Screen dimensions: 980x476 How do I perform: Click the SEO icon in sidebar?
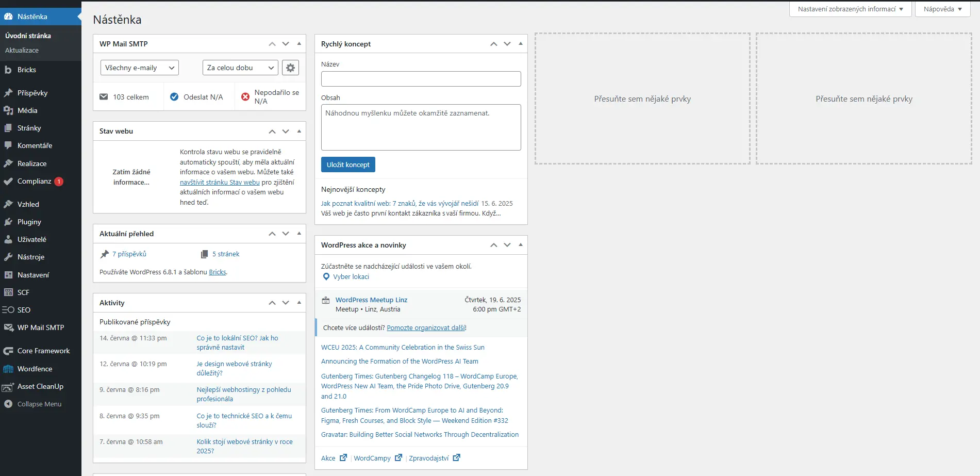[x=8, y=310]
